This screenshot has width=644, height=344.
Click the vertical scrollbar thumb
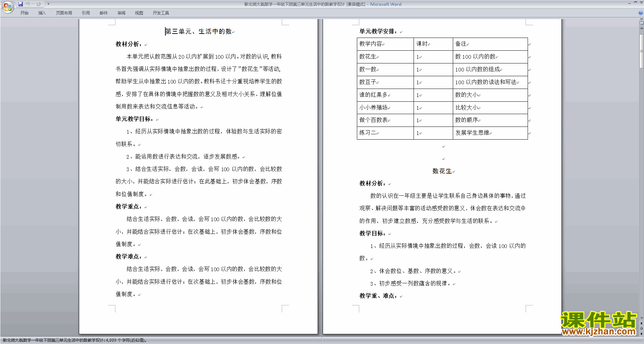[x=642, y=51]
